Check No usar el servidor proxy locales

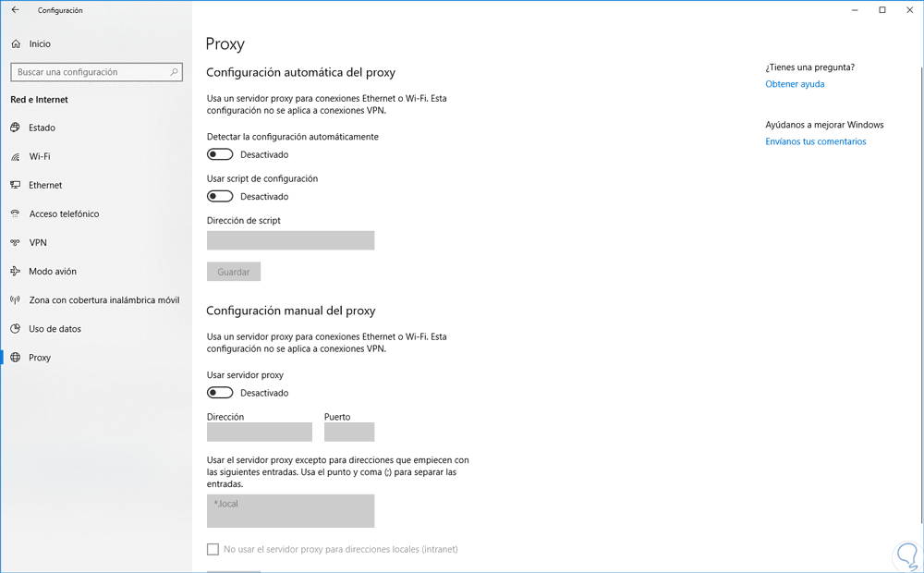pos(213,549)
